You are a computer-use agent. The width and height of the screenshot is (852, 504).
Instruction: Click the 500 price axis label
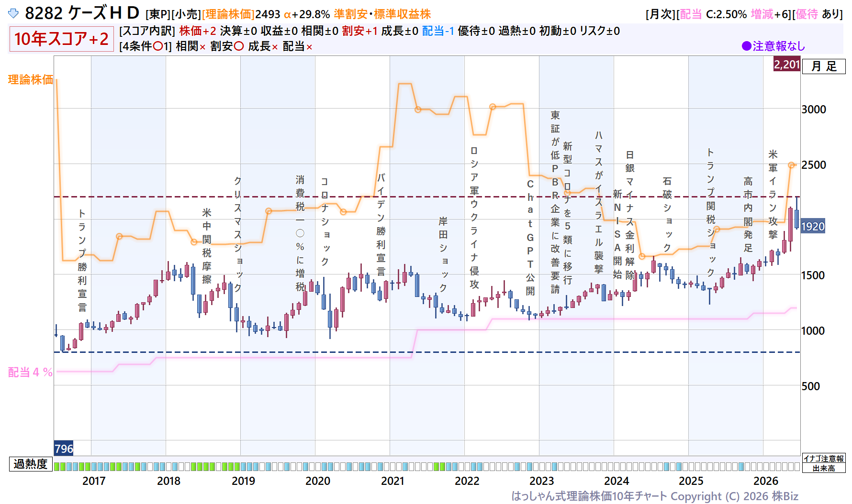[x=811, y=386]
